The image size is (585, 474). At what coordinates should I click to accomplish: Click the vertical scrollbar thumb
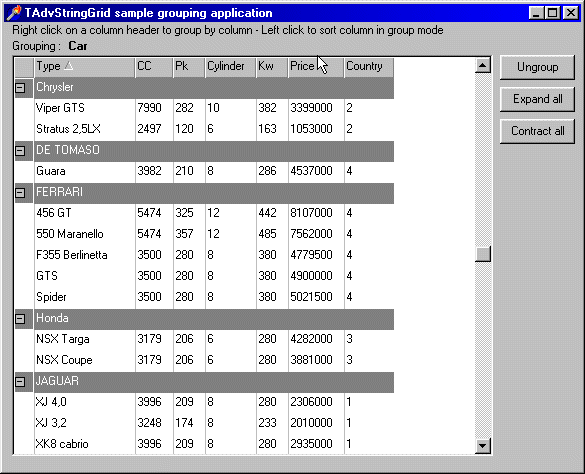[x=483, y=254]
